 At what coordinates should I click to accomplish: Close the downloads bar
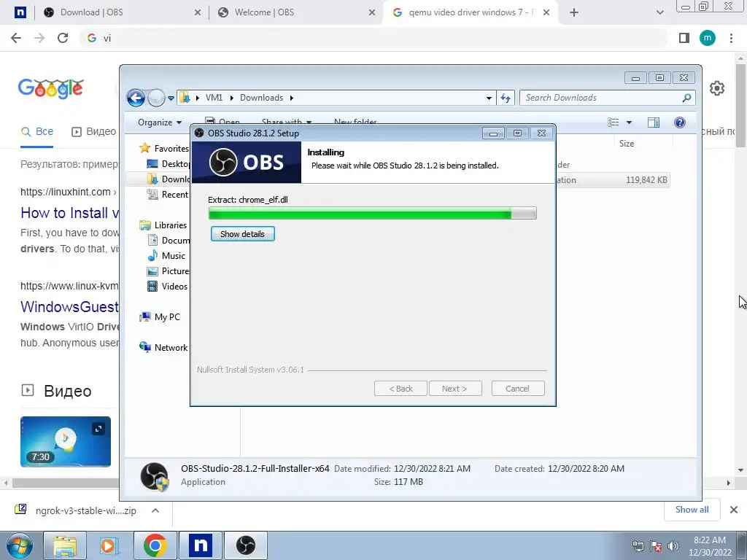[x=734, y=510]
